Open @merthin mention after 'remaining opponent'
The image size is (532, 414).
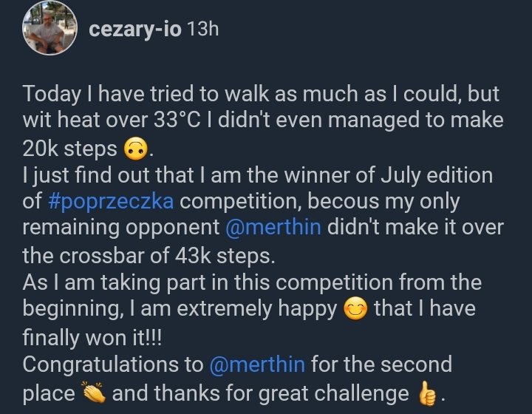273,227
